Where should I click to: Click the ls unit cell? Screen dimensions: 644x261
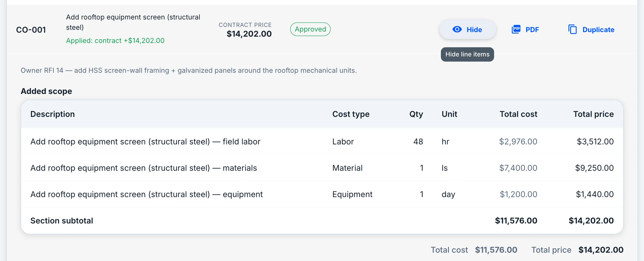(444, 168)
